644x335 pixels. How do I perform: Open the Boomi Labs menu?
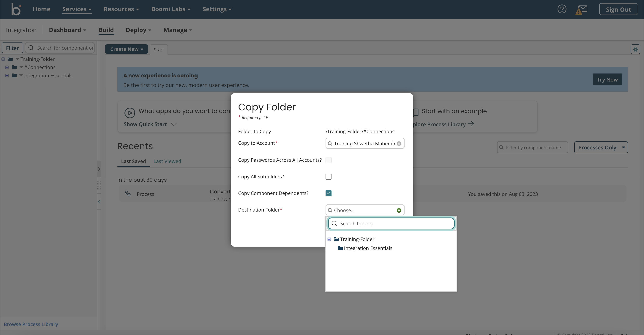point(170,9)
